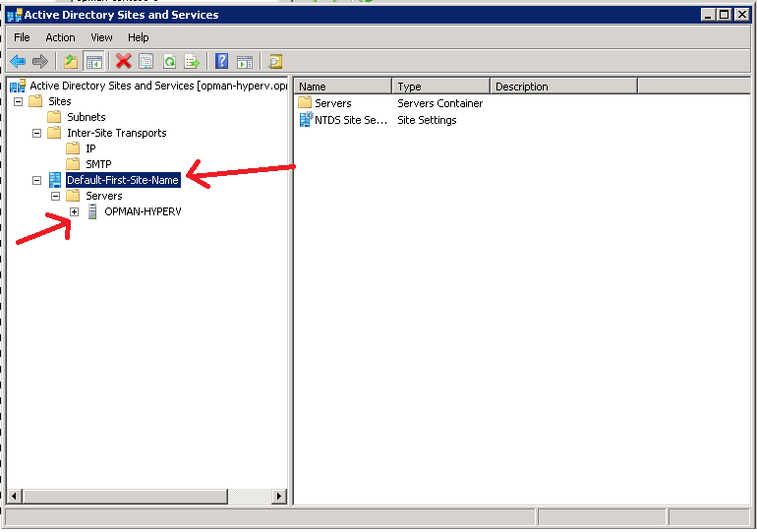Sort by the Type column header
The height and width of the screenshot is (532, 757).
pos(440,87)
